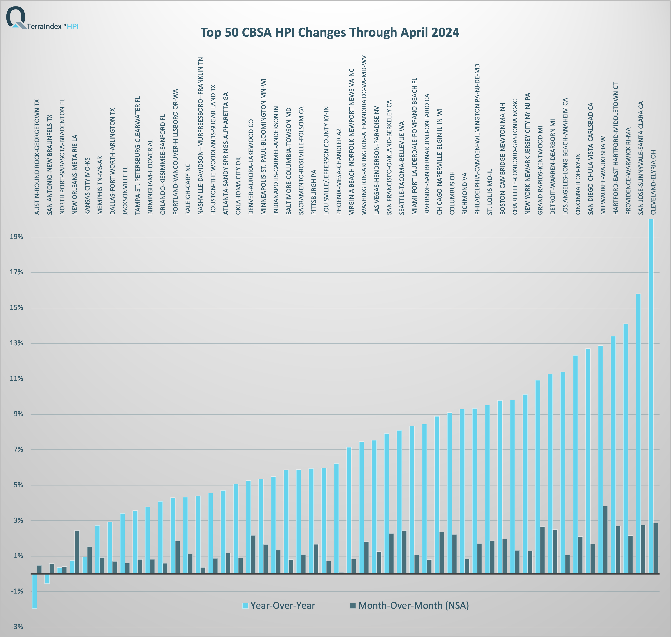Click the 'ST. LOUIS MO-IL' label
The width and height of the screenshot is (672, 637).
pos(490,192)
